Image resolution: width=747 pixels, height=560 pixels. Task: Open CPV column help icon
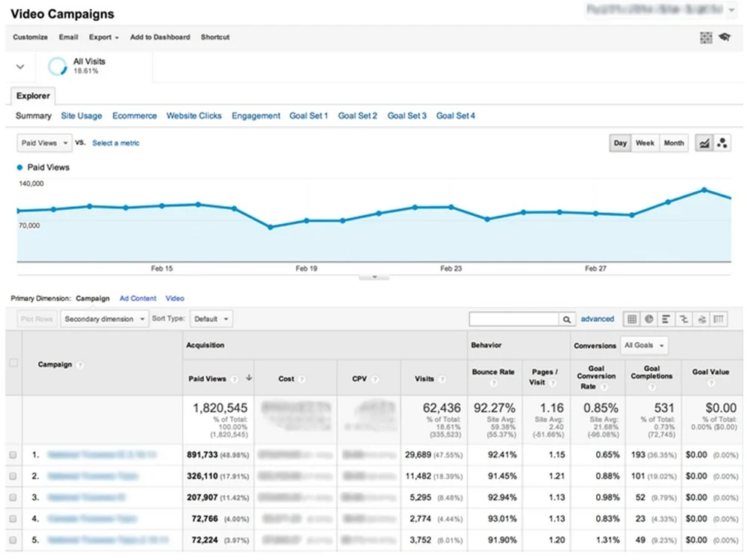tap(375, 379)
